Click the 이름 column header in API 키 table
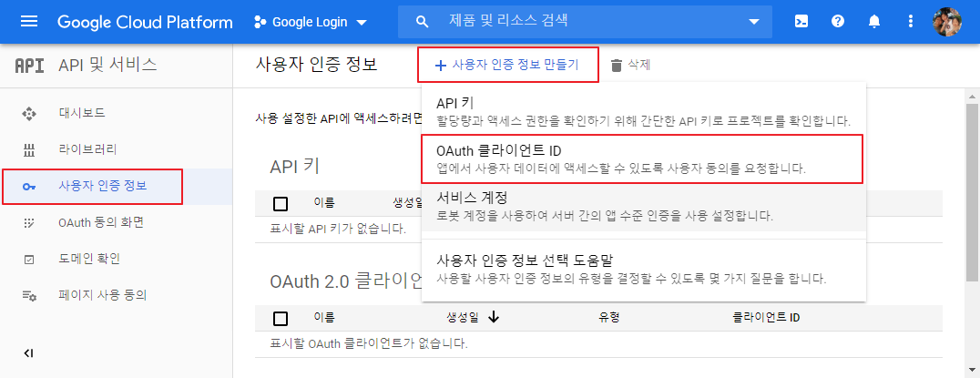 click(x=323, y=202)
